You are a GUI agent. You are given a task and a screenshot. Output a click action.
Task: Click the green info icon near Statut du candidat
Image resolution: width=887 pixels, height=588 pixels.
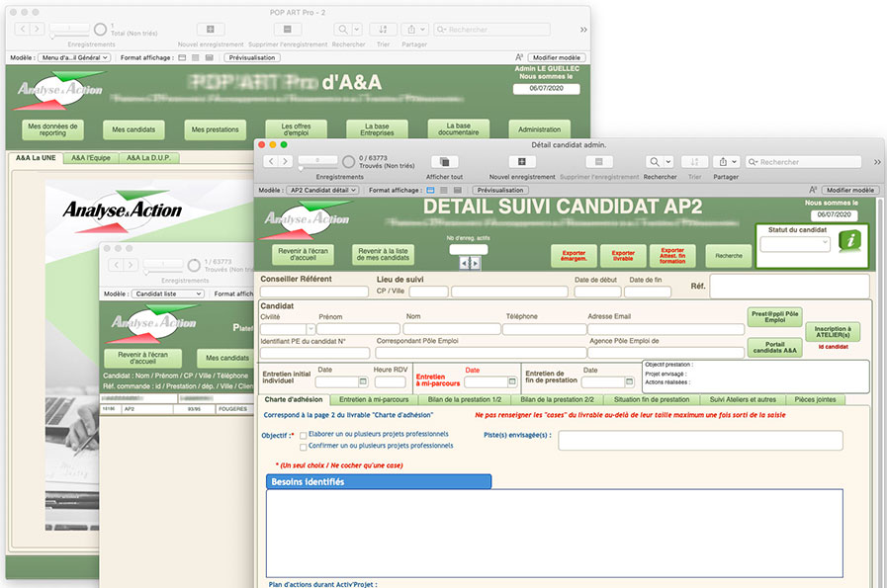849,240
